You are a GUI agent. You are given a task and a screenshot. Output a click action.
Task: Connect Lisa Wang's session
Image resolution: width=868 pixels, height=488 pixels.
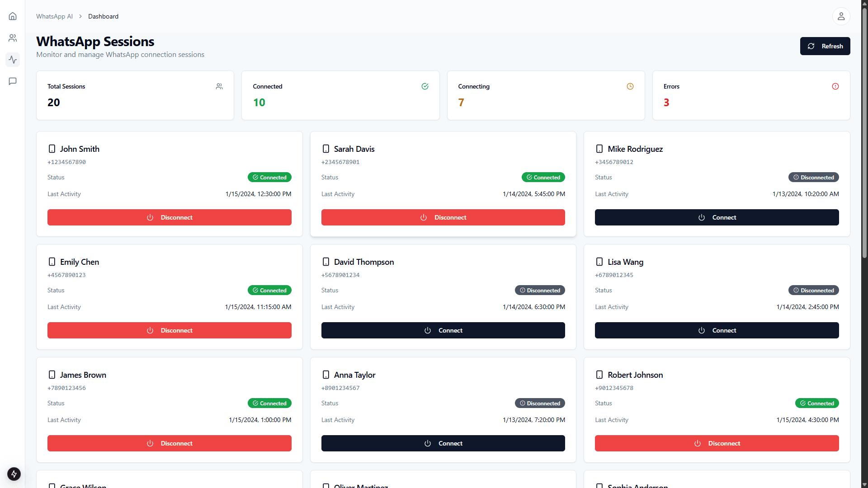[717, 330]
